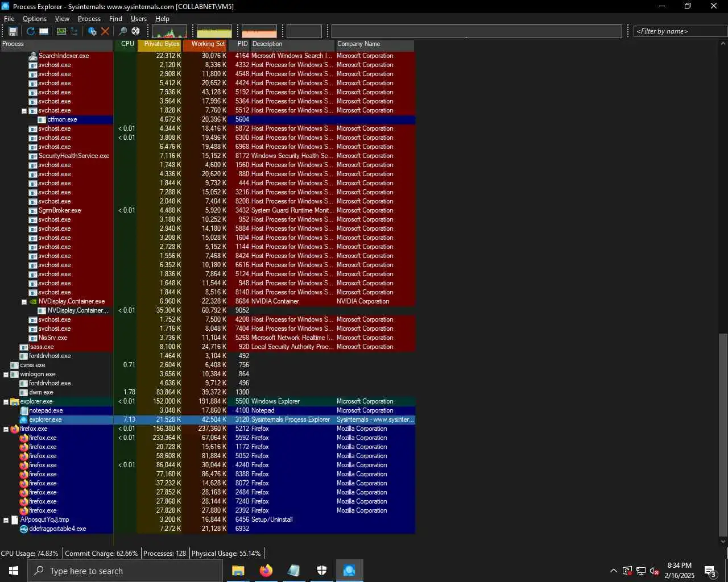Click the red X Kill Process icon
The image size is (728, 582).
pos(105,31)
